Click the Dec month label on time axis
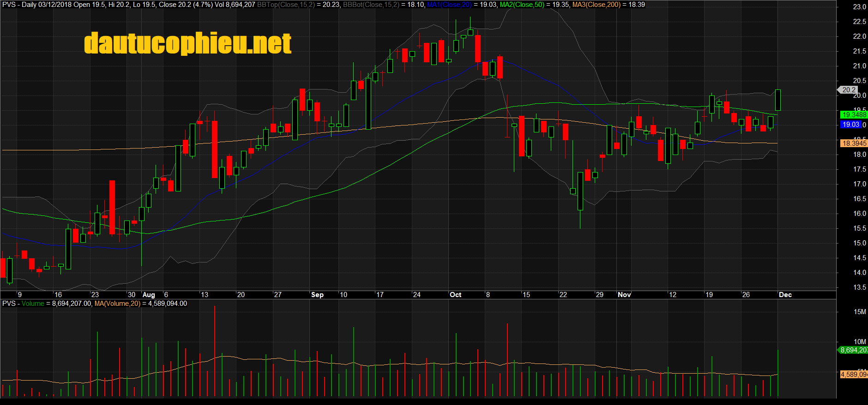Viewport: 868px width, 405px height. 785,295
